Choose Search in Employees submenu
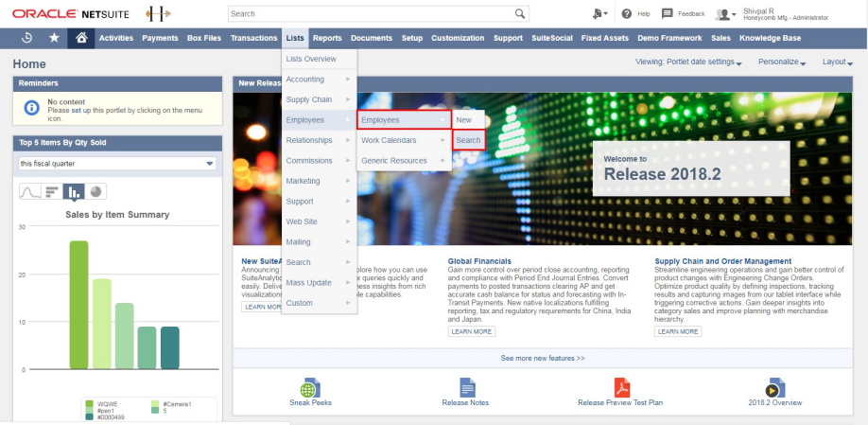The width and height of the screenshot is (868, 425). [x=468, y=140]
